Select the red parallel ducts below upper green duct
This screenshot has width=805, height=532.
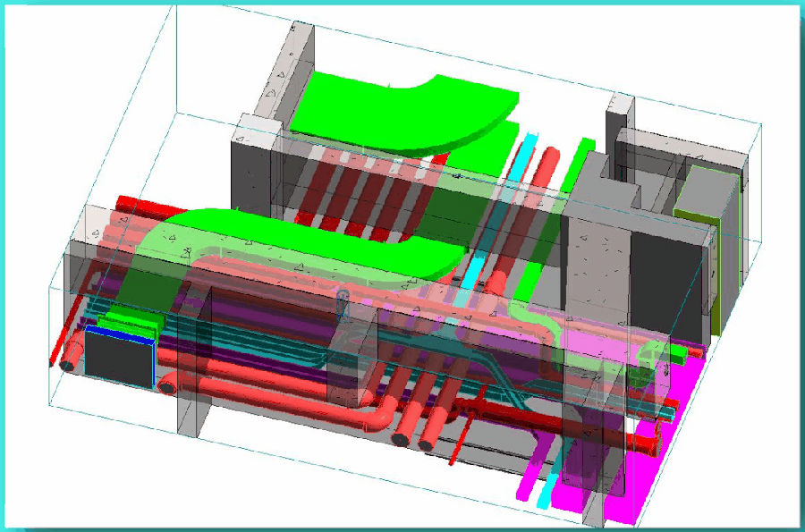[x=349, y=188]
